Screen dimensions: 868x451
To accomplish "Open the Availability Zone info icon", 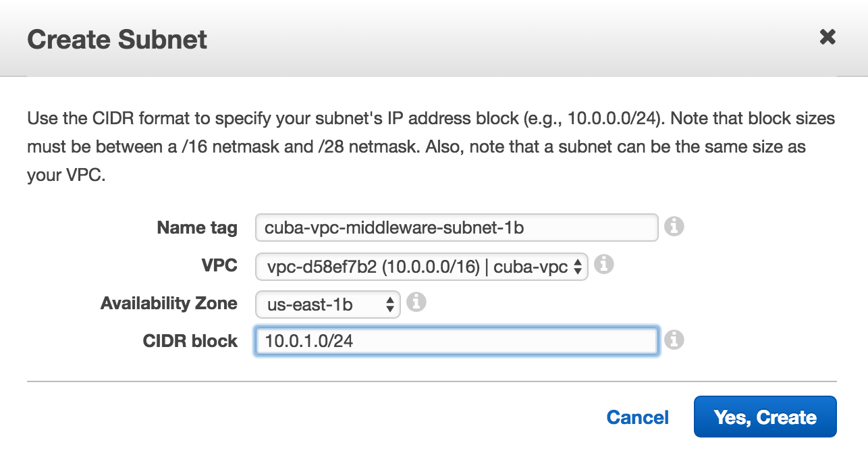I will point(416,302).
